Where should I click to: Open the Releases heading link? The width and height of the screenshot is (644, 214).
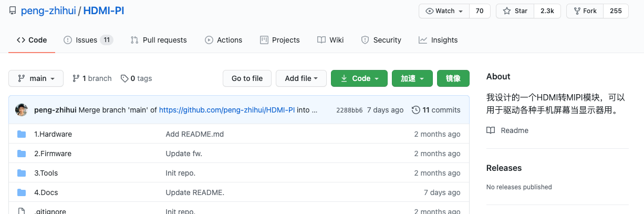(504, 168)
